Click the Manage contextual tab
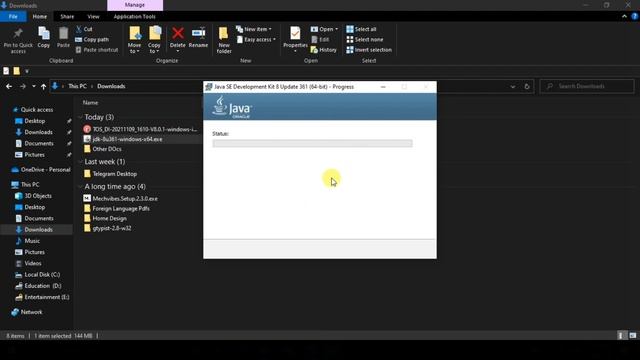Image resolution: width=640 pixels, height=360 pixels. click(x=135, y=5)
